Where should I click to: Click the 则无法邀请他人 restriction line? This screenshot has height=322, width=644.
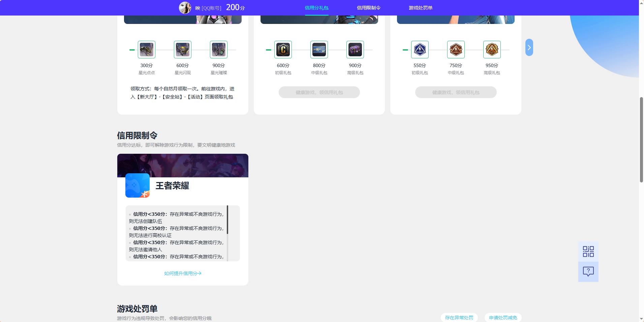pos(146,250)
